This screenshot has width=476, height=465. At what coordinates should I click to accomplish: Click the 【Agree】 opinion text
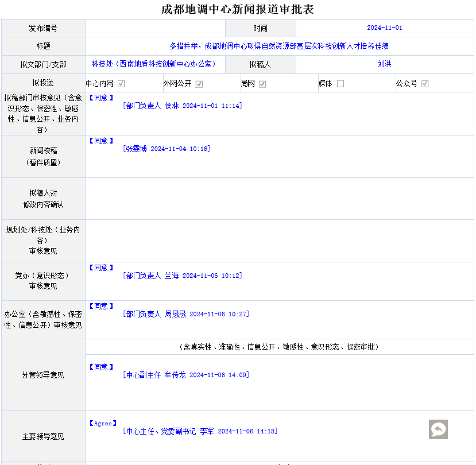103,424
